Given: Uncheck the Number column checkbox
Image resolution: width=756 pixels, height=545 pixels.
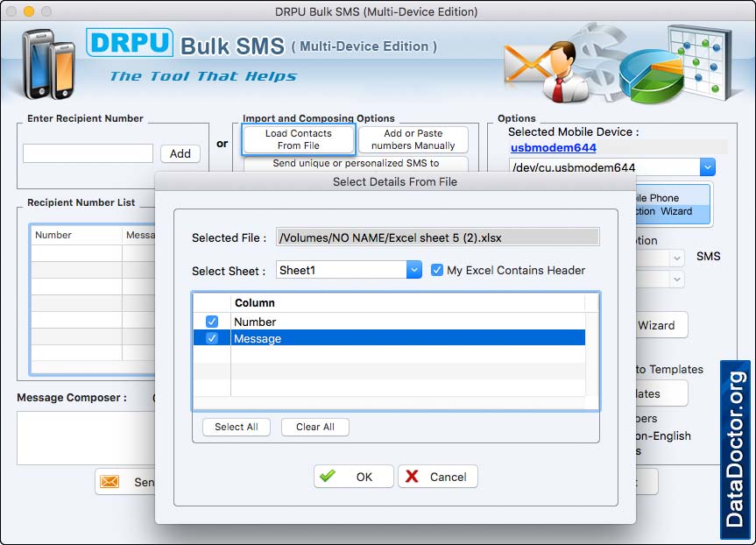Looking at the screenshot, I should click(x=212, y=322).
